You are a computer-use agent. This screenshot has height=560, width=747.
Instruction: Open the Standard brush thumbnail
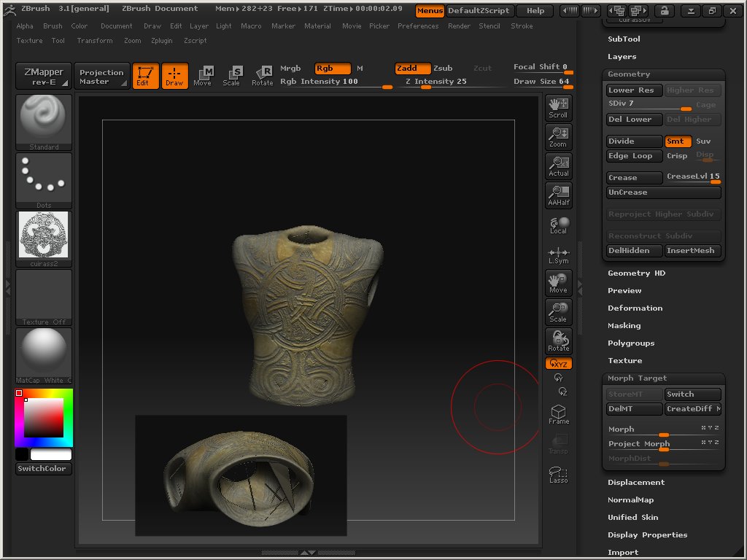tap(44, 121)
